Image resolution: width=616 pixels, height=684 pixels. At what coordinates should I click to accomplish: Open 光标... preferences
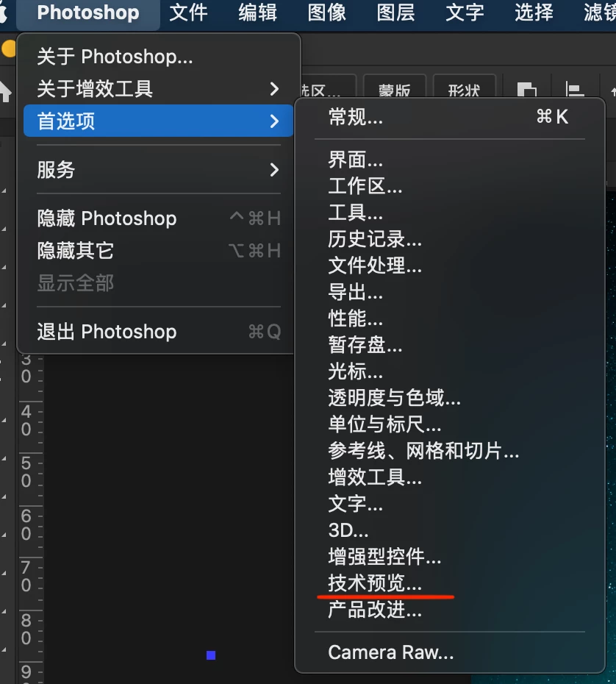pos(449,371)
